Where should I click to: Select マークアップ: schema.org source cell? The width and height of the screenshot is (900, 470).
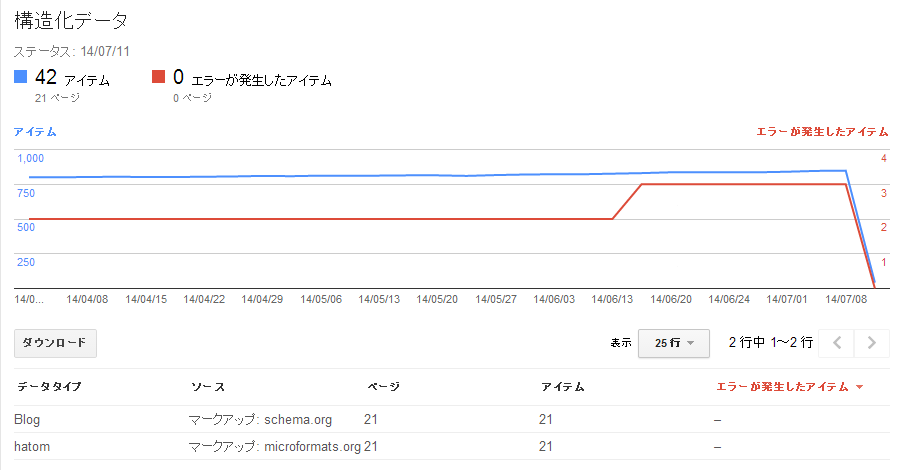point(261,419)
